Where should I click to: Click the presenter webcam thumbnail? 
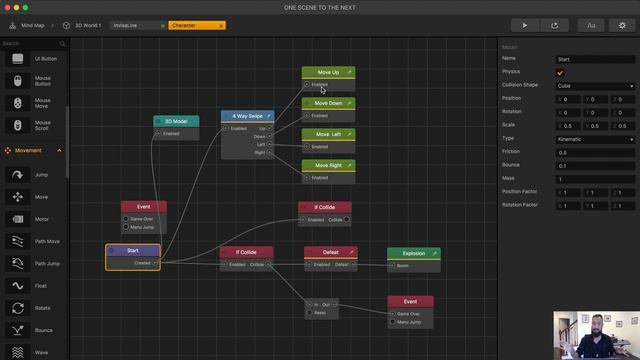pyautogui.click(x=597, y=336)
